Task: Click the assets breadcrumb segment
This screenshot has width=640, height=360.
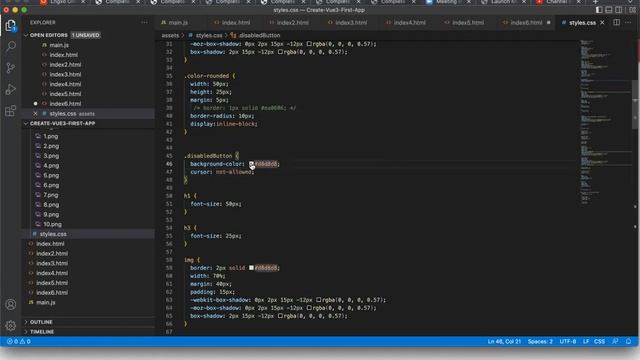Action: (x=170, y=36)
